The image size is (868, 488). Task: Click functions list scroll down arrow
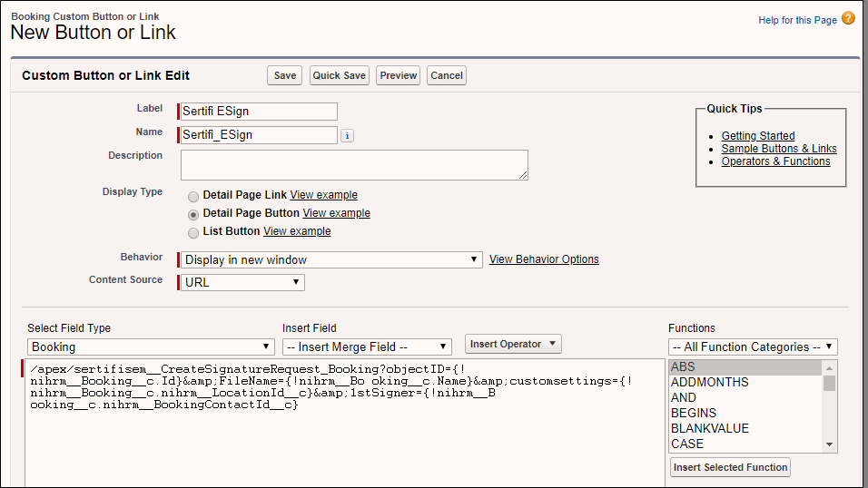click(x=829, y=444)
